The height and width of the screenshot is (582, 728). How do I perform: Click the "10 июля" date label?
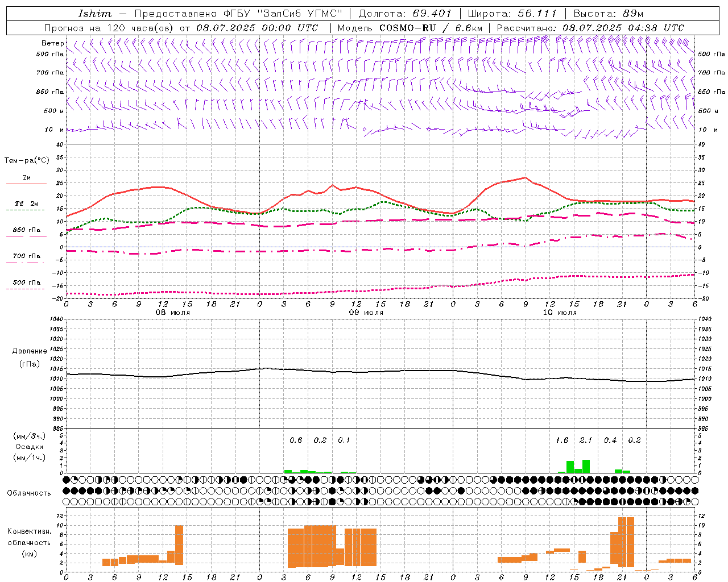point(559,313)
